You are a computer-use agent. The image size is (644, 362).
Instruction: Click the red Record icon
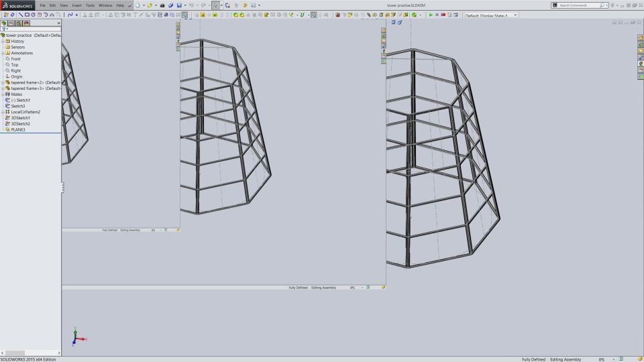pos(443,15)
